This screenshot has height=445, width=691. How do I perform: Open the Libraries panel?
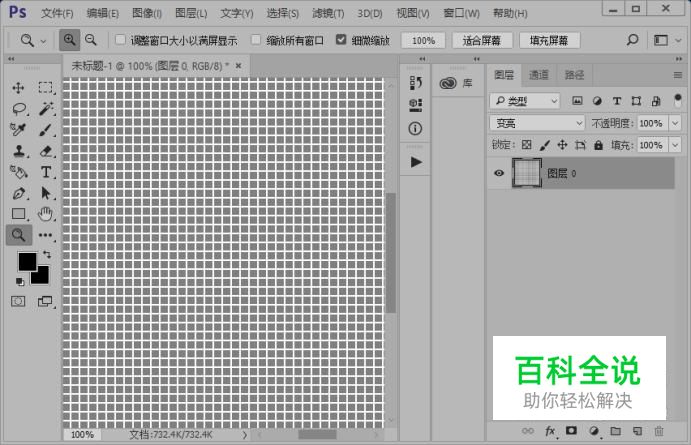(457, 83)
